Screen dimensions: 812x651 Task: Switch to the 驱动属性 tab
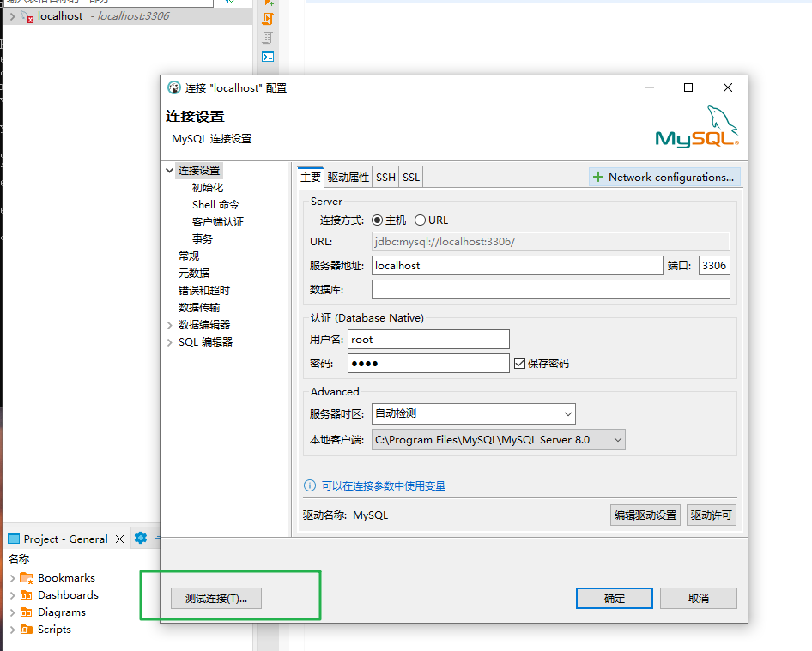(x=348, y=177)
